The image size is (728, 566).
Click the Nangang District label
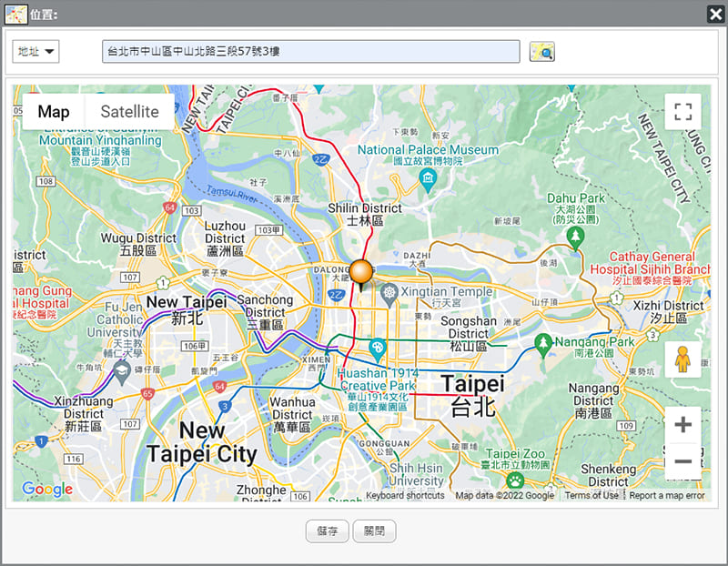click(x=594, y=400)
